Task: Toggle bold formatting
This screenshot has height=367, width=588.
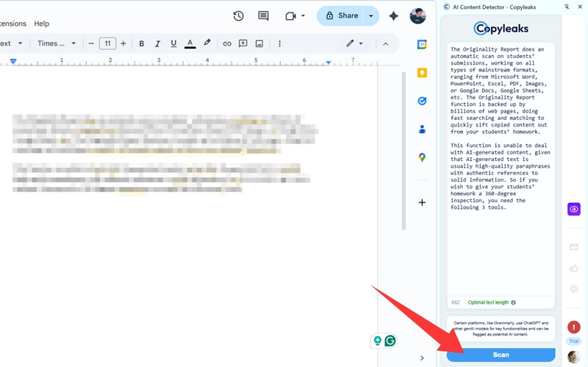Action: 141,43
